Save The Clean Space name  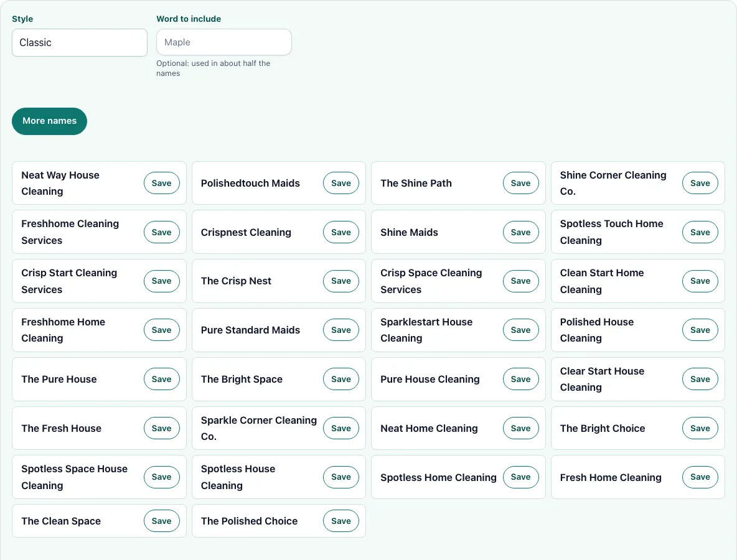click(162, 521)
